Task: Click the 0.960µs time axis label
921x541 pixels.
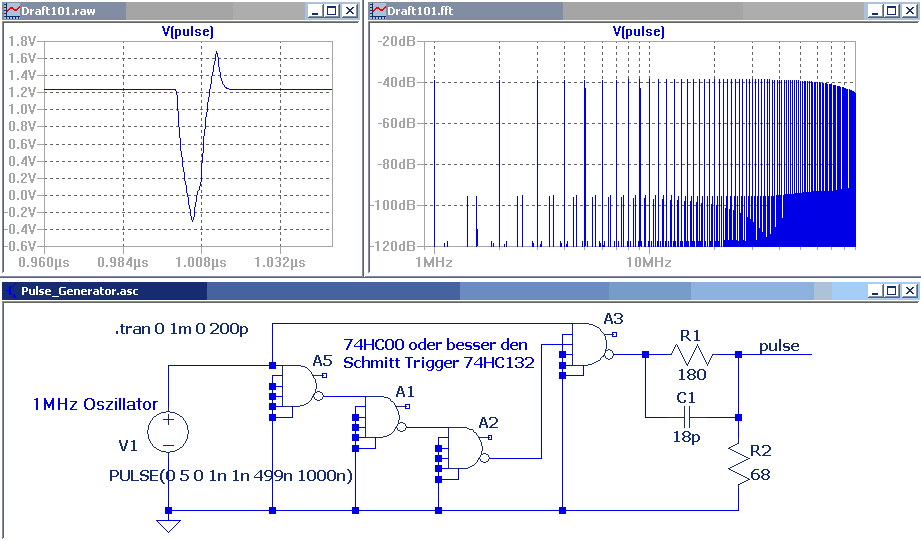Action: click(44, 262)
